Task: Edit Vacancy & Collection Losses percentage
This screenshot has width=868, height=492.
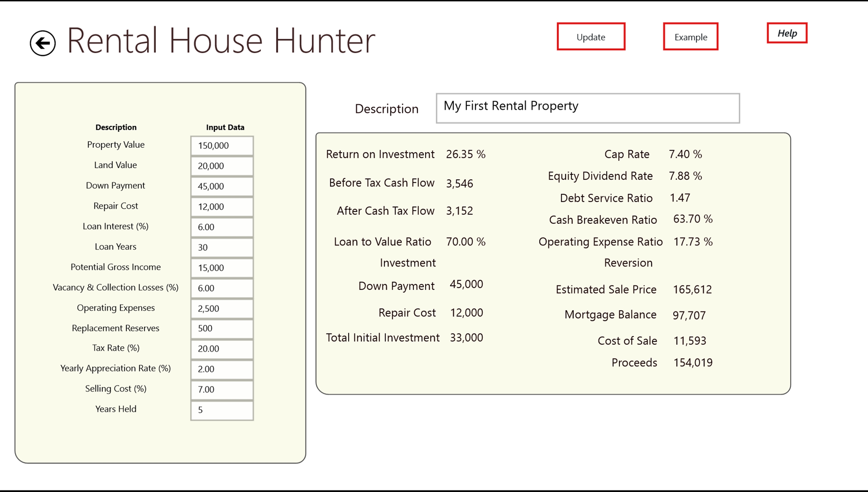Action: (x=222, y=288)
